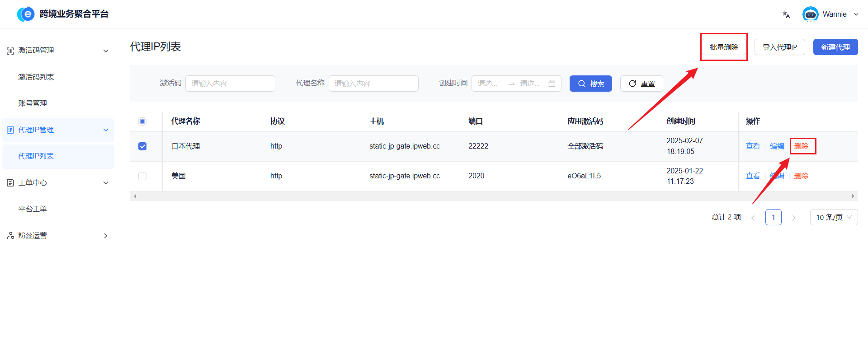This screenshot has width=868, height=340.
Task: Go to 平台工单 in the sidebar
Action: pos(33,209)
